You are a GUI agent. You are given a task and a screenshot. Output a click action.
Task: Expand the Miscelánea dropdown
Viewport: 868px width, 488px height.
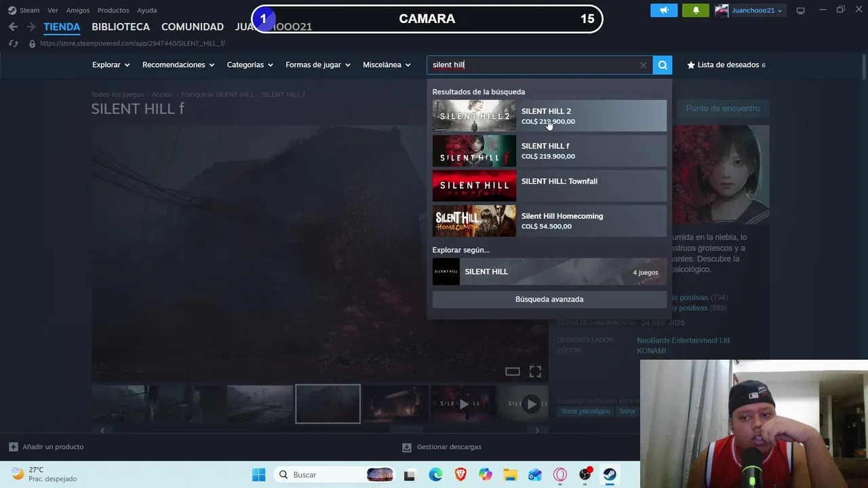click(x=387, y=65)
